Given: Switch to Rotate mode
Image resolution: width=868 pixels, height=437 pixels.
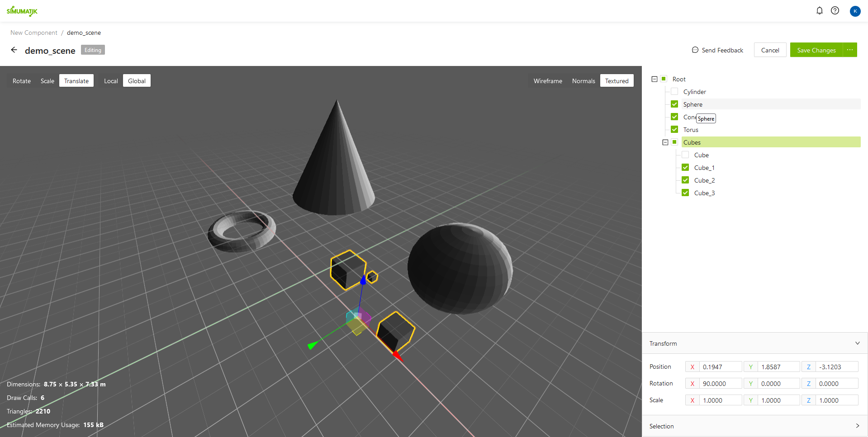Looking at the screenshot, I should pyautogui.click(x=22, y=81).
